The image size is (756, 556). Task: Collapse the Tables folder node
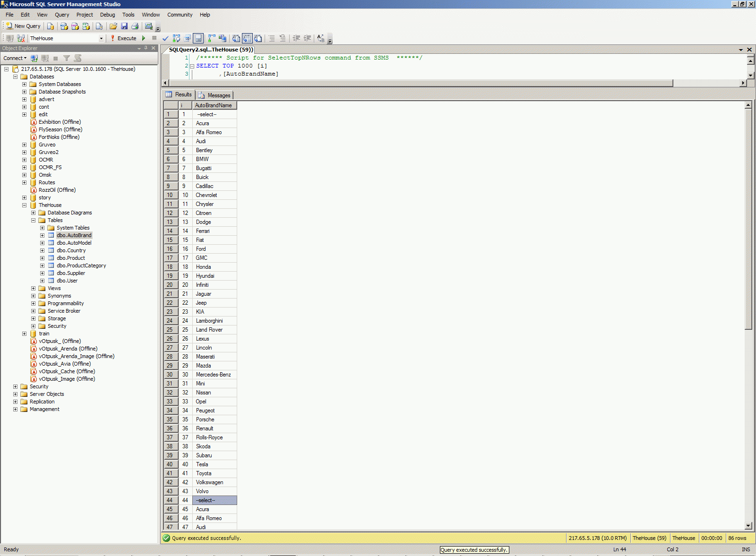pyautogui.click(x=34, y=220)
